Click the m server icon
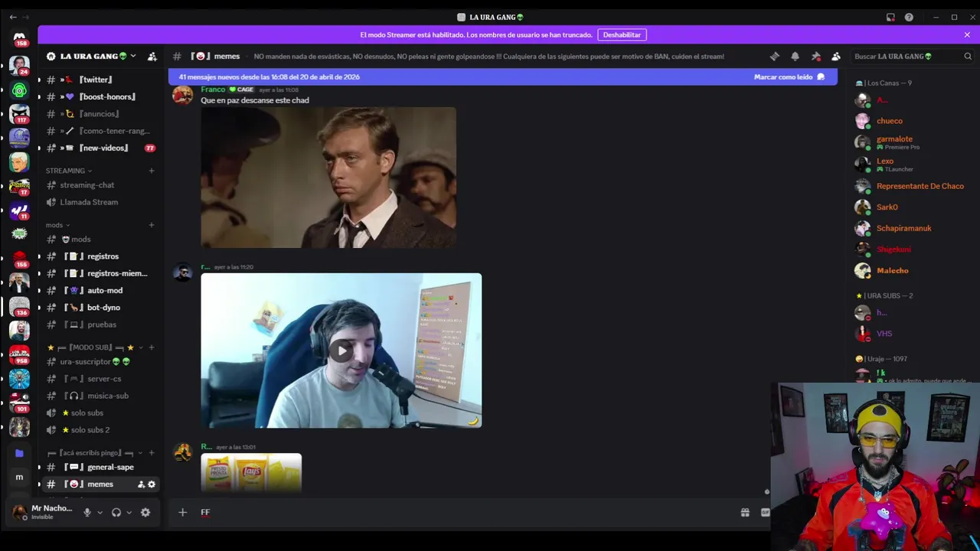Viewport: 980px width, 551px height. pos(19,478)
